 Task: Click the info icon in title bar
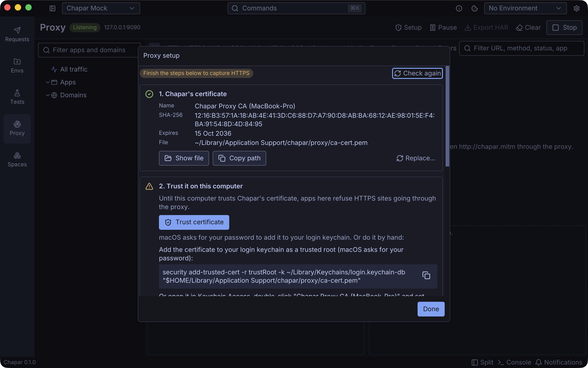coord(459,8)
